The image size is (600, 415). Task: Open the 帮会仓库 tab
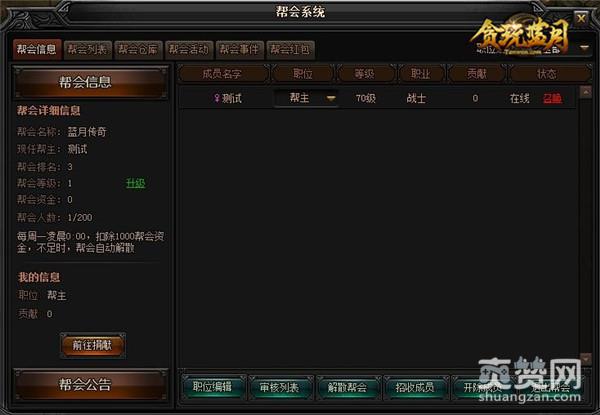pos(138,50)
